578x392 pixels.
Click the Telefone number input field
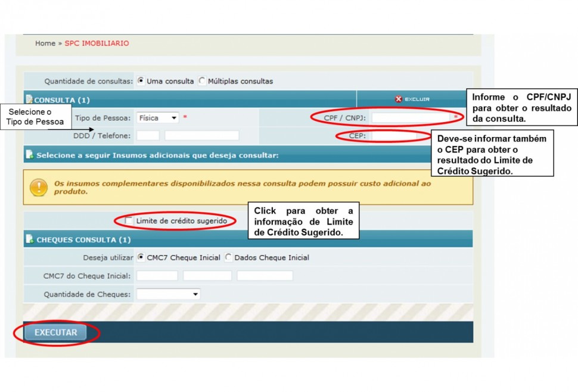[201, 136]
